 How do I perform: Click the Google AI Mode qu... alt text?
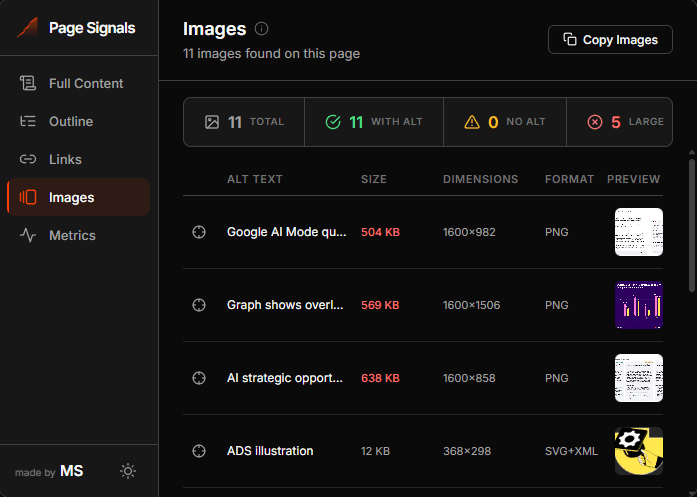pos(287,232)
